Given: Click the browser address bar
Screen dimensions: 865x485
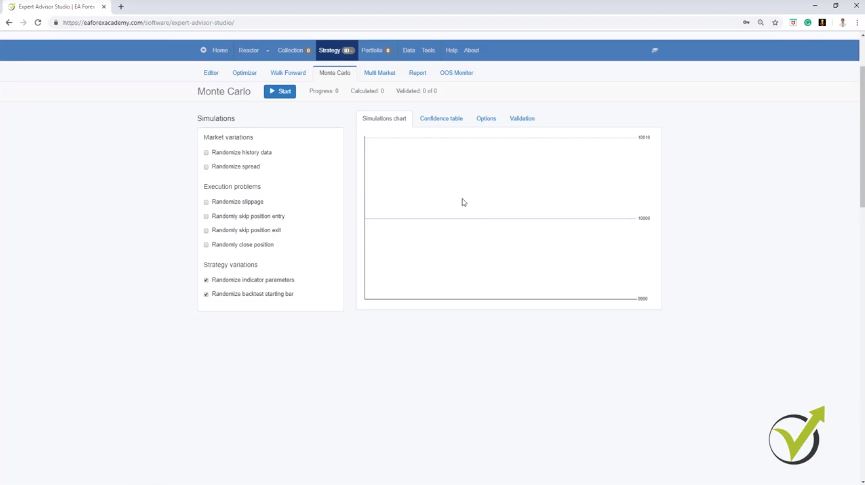Looking at the screenshot, I should tap(400, 22).
